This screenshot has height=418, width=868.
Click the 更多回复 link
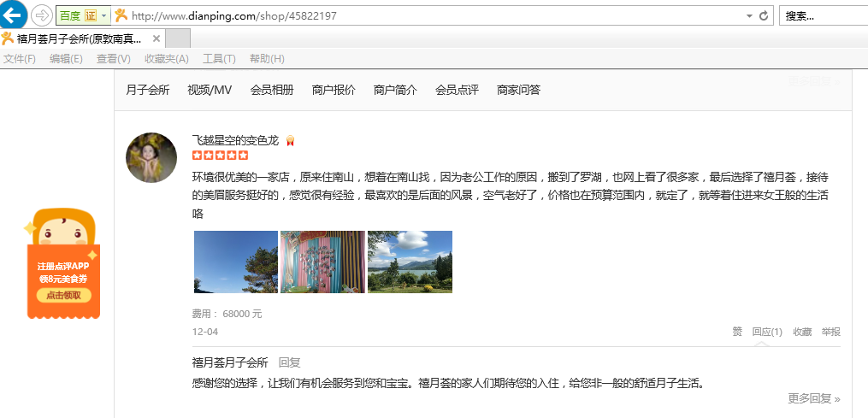click(813, 398)
